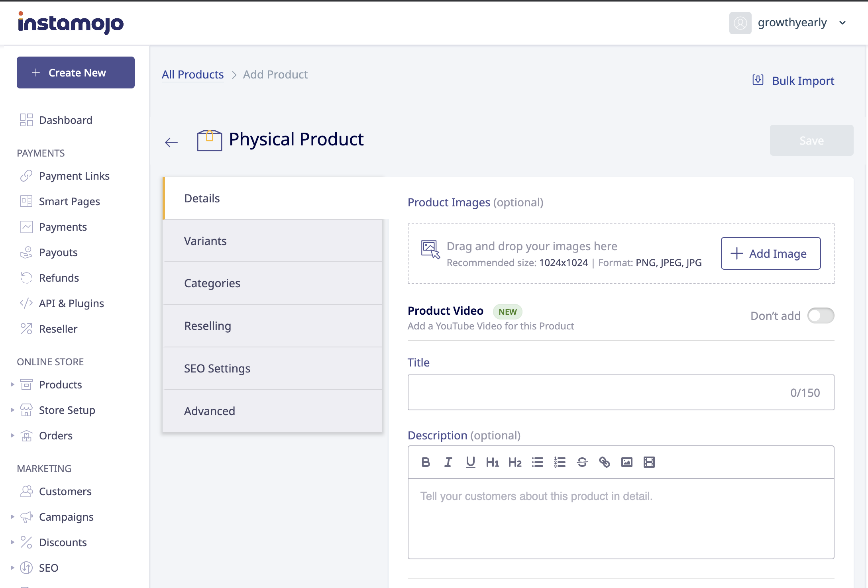Insert a numbered list
The width and height of the screenshot is (868, 588).
click(560, 462)
